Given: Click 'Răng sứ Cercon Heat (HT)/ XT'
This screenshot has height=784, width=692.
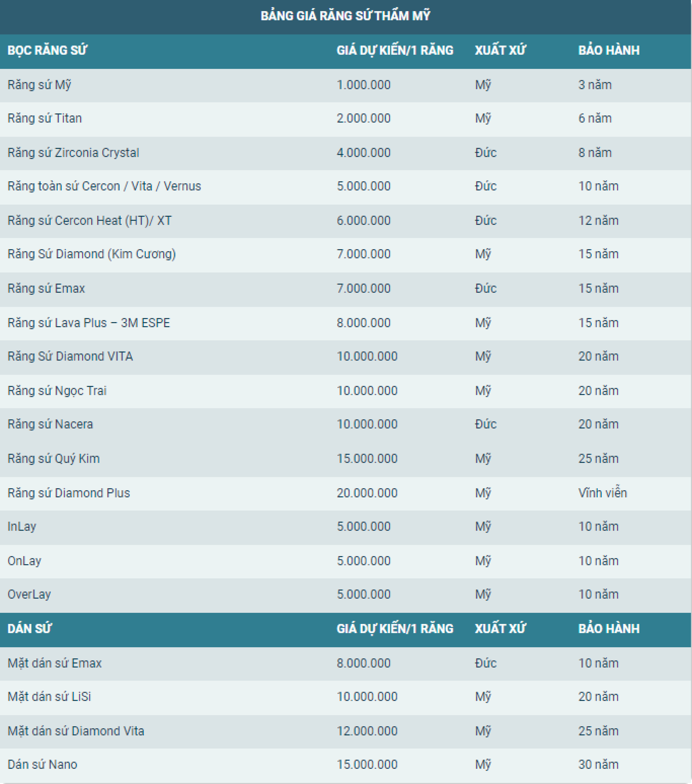Looking at the screenshot, I should coord(89,221).
